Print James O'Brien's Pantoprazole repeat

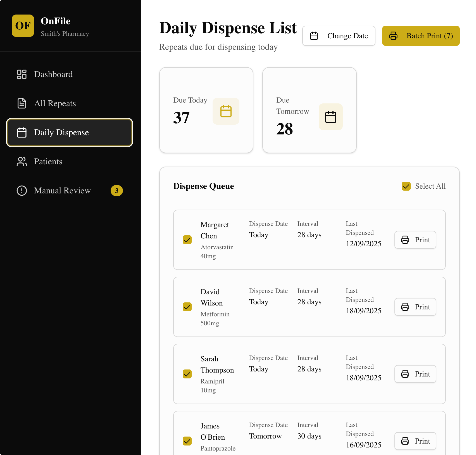[415, 441]
